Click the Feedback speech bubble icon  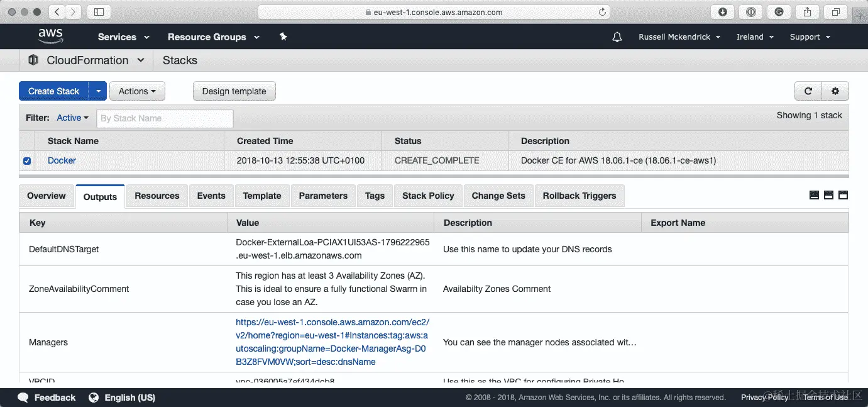(x=23, y=398)
